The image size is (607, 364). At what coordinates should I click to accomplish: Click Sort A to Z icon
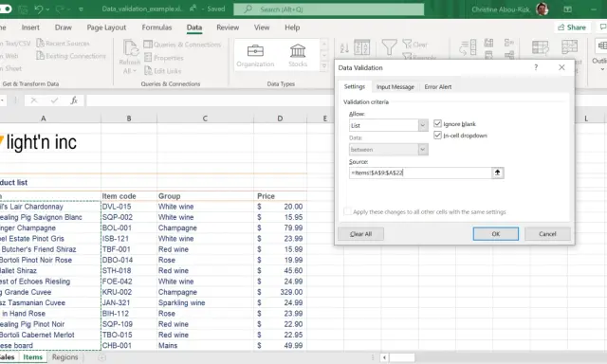click(344, 48)
